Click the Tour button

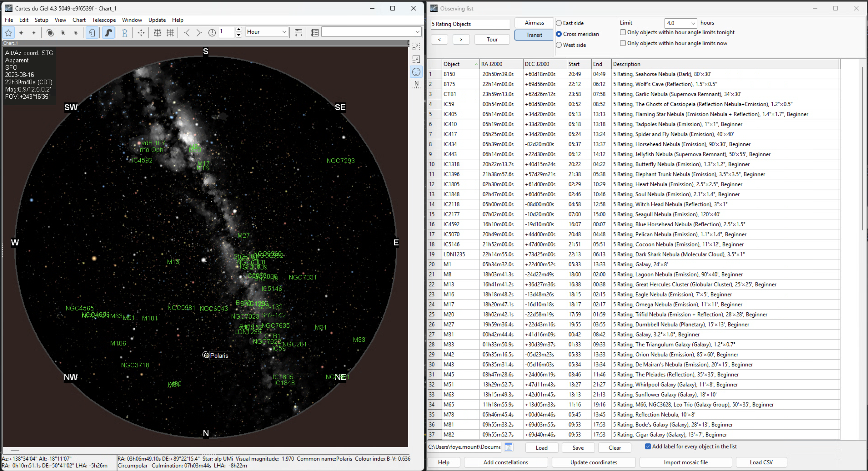[x=492, y=39]
